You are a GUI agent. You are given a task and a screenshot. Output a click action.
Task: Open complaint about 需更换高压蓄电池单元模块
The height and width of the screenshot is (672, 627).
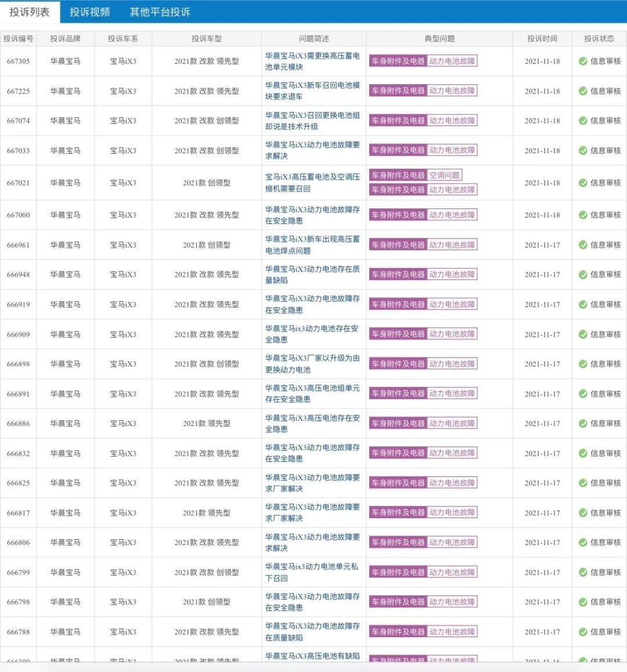click(312, 62)
